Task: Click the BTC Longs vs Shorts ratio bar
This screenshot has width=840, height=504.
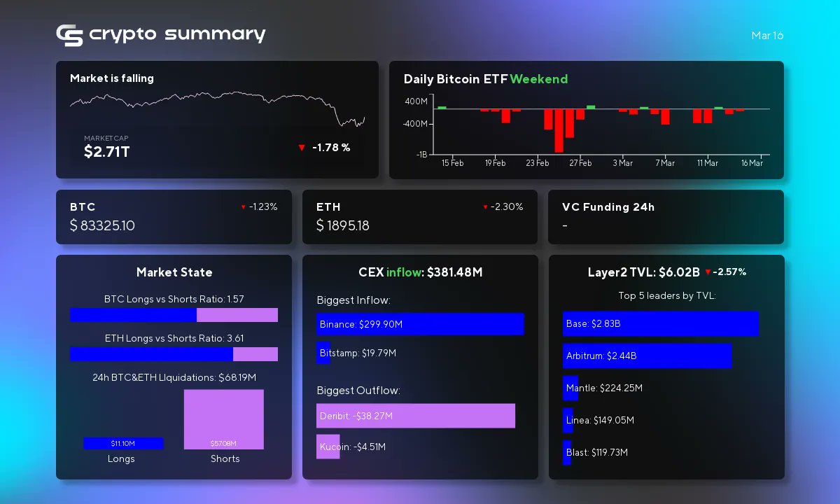Action: coord(174,315)
